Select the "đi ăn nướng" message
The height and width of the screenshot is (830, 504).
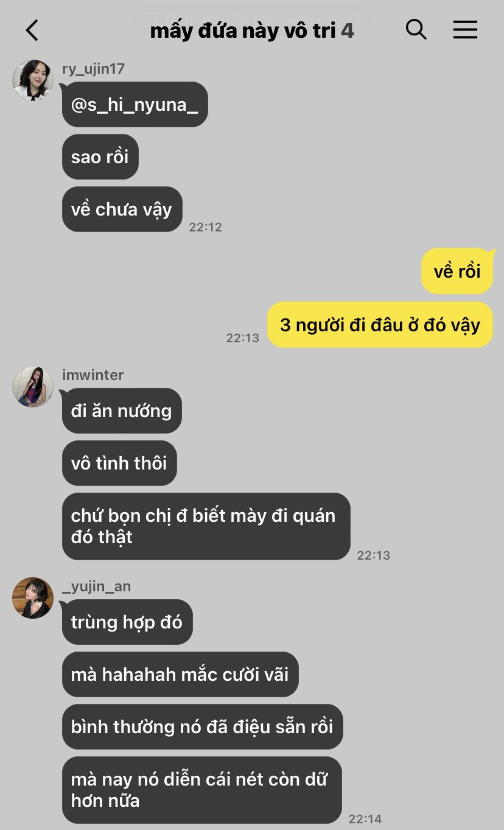click(122, 411)
